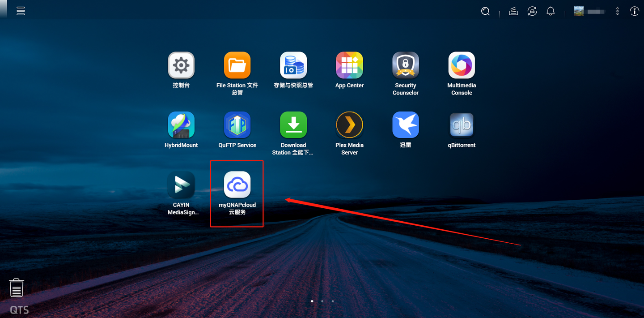This screenshot has height=318, width=644.
Task: Launch CAYIN MediaSign app
Action: (181, 185)
